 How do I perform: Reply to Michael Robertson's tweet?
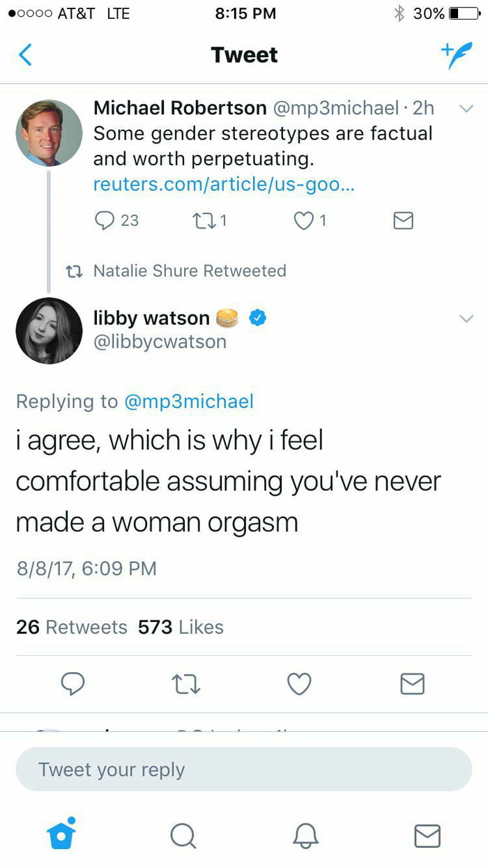coord(105,221)
